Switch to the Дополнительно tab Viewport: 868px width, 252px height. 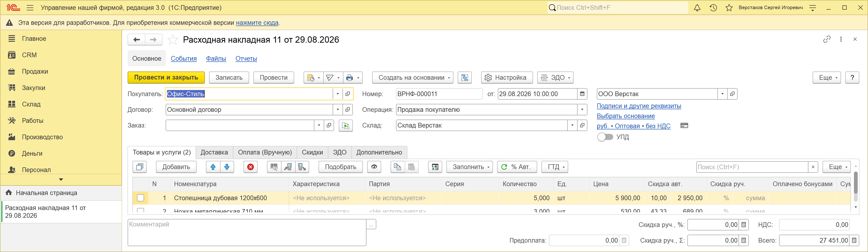pyautogui.click(x=379, y=152)
